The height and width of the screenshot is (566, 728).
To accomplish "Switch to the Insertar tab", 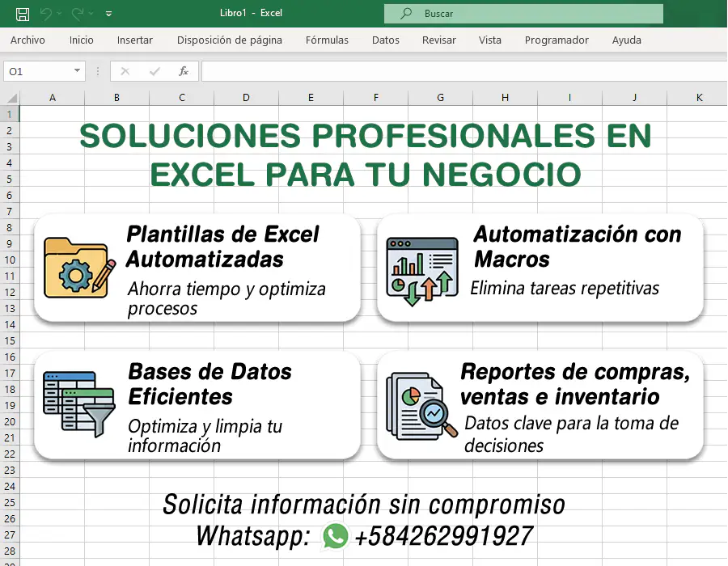I will [x=134, y=40].
